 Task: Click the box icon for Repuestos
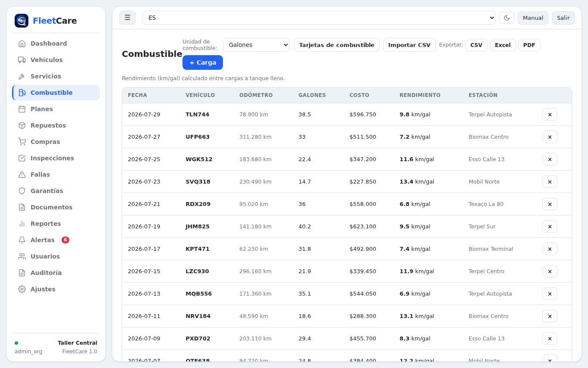coord(22,125)
